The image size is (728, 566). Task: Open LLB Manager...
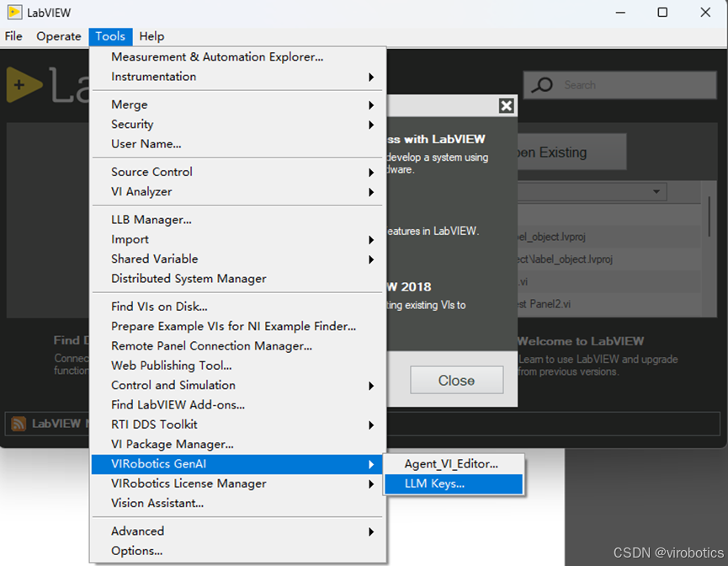point(237,219)
